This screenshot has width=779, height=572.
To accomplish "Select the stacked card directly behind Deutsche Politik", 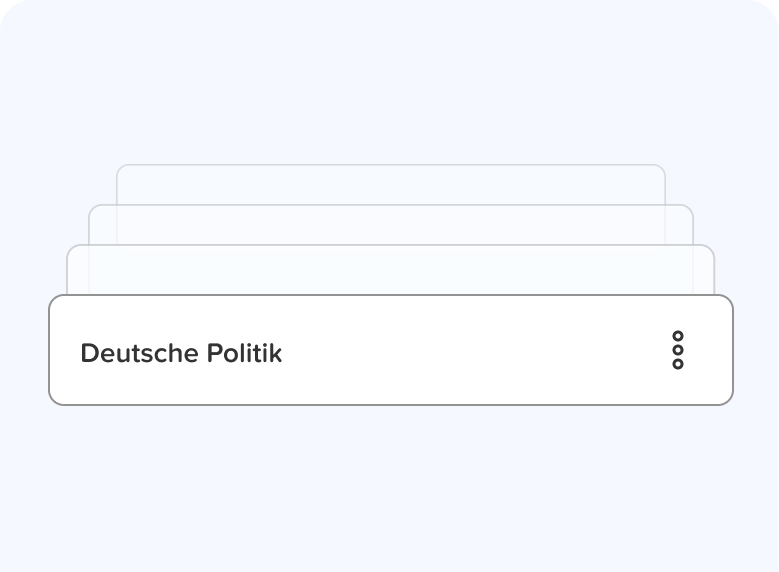I will coord(390,270).
